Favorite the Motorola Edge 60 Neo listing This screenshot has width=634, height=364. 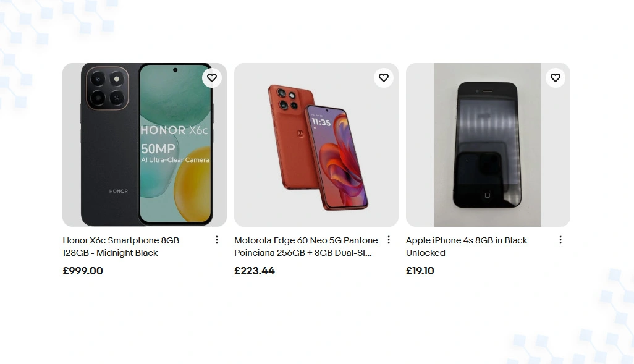click(384, 78)
